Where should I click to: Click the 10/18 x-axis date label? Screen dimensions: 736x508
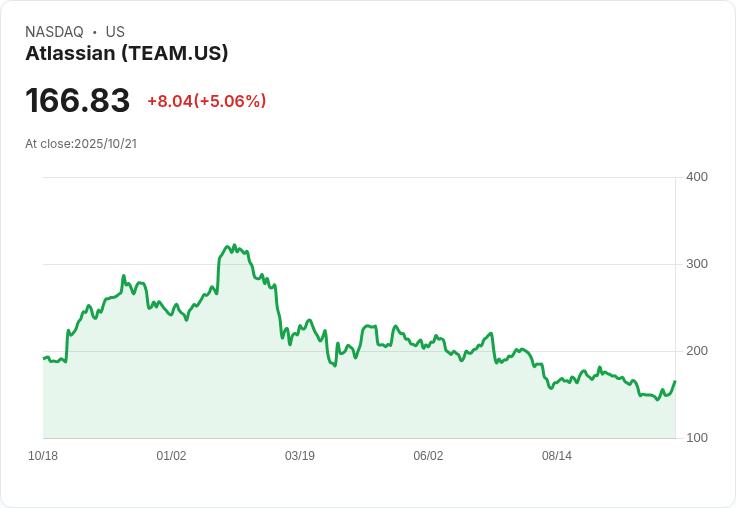click(43, 456)
